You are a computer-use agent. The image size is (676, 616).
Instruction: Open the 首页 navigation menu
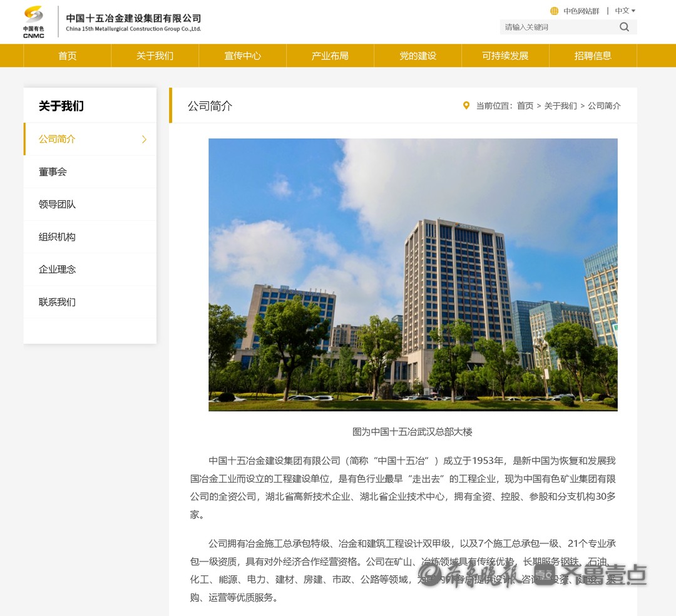pyautogui.click(x=67, y=56)
